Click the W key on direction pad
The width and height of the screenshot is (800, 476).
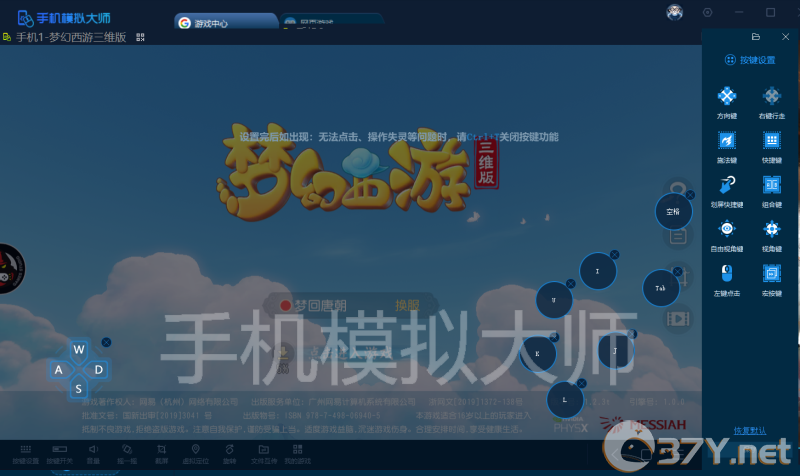point(79,349)
